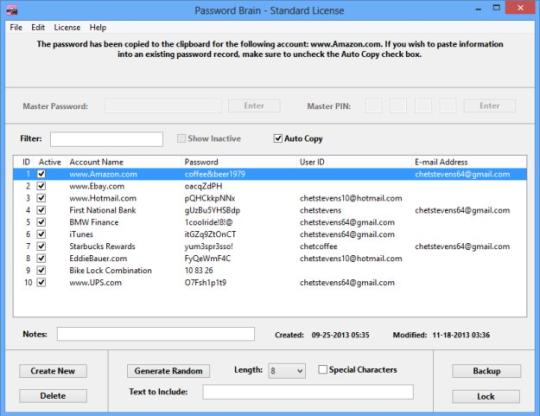
Task: Click the Lock button
Action: [486, 396]
